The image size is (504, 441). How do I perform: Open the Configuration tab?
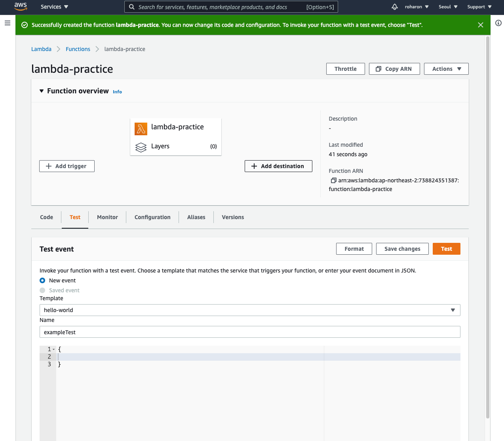[x=152, y=217]
